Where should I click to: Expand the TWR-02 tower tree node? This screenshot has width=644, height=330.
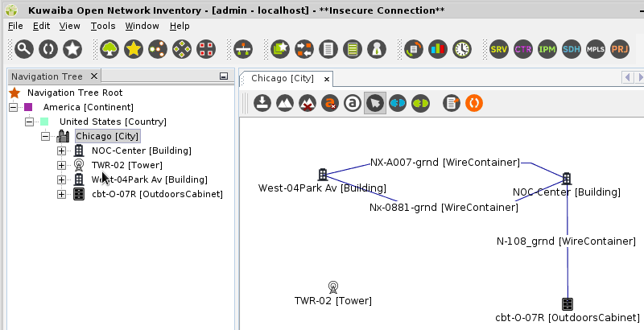pyautogui.click(x=62, y=165)
